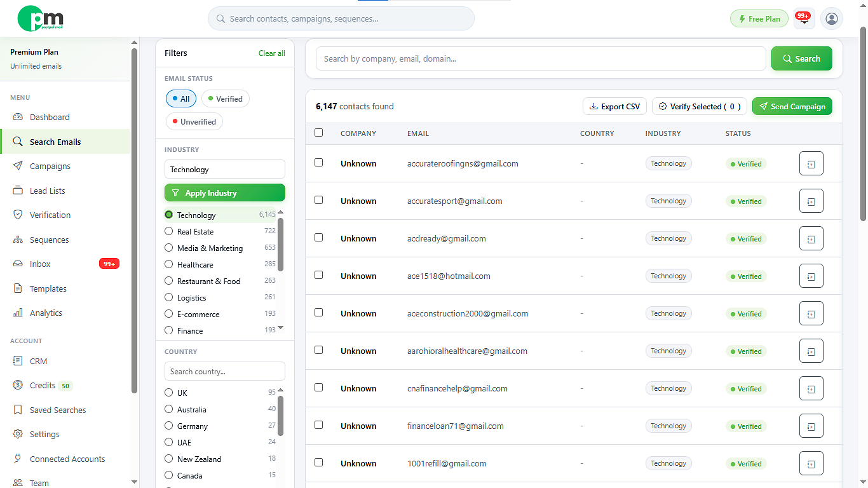Expand industry list with down scroll arrow
Screen dimensions: 868x488
click(281, 328)
